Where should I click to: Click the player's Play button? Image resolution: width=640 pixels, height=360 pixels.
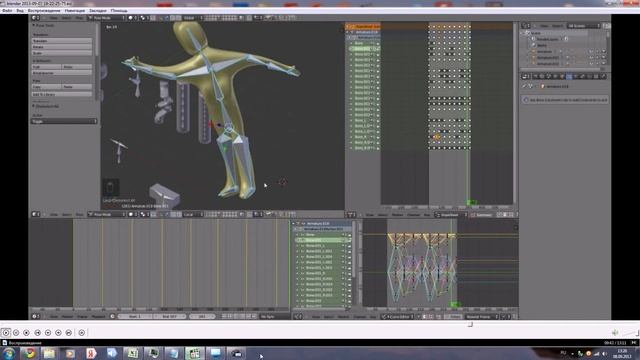[6, 333]
